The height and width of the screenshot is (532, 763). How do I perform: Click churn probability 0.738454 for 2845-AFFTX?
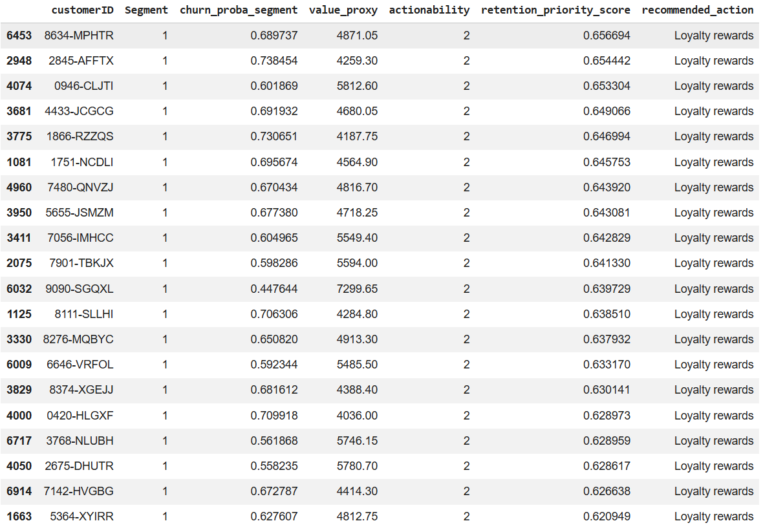(x=278, y=61)
